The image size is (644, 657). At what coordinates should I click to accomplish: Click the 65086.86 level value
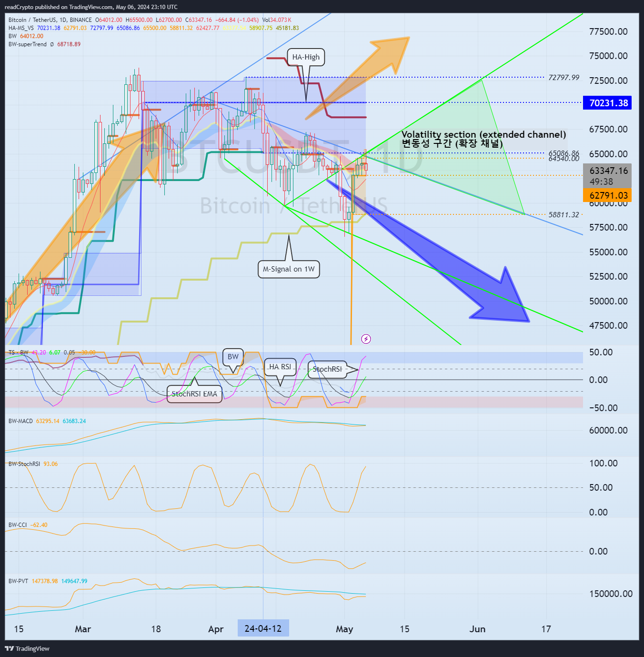point(563,153)
